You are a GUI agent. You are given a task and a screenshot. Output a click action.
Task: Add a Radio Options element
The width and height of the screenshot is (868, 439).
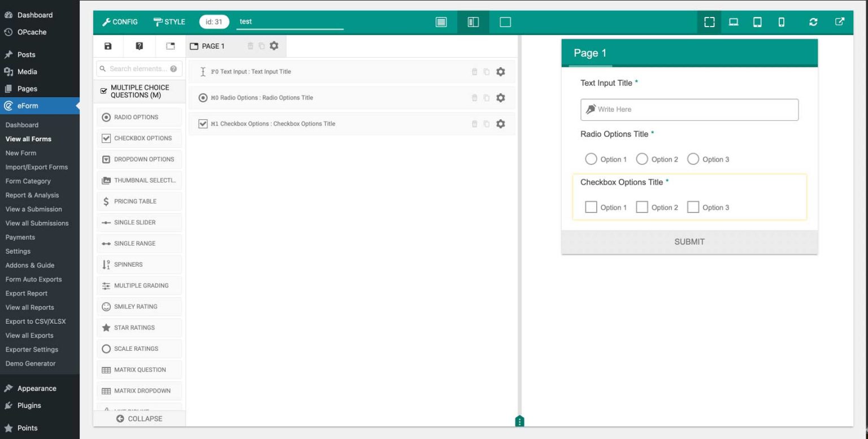[139, 118]
